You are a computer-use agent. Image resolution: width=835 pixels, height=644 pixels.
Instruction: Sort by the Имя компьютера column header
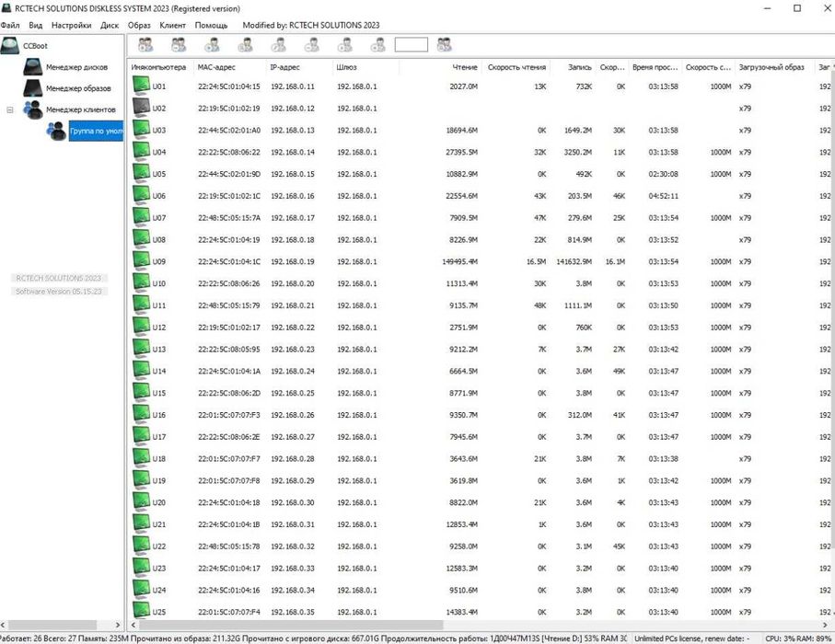[161, 67]
